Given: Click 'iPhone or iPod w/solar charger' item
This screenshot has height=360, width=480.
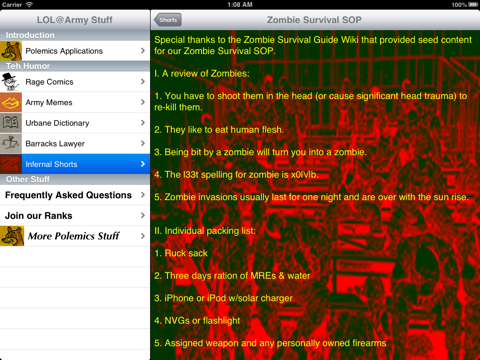Looking at the screenshot, I should coord(223,298).
